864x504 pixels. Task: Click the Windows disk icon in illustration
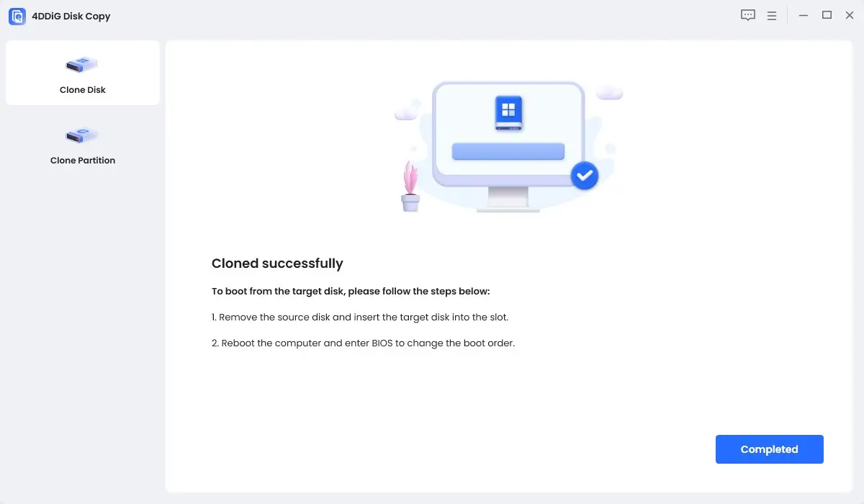[x=508, y=113]
